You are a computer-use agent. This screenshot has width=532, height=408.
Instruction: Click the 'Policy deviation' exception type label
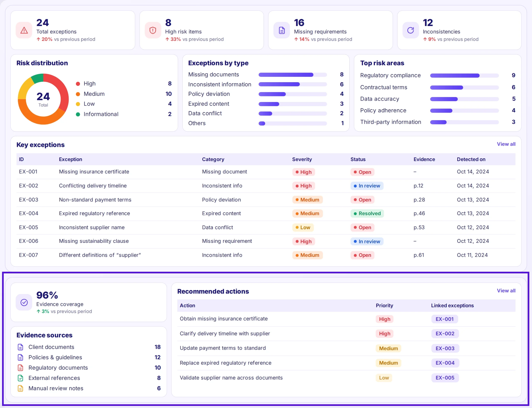[x=209, y=94]
